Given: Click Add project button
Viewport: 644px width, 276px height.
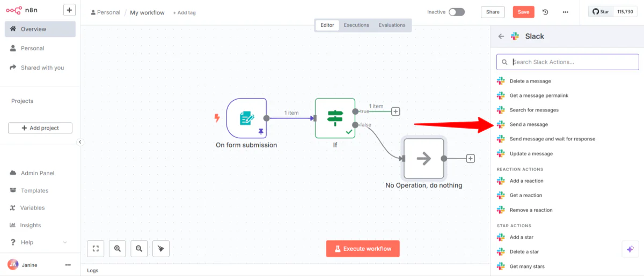Looking at the screenshot, I should [40, 128].
